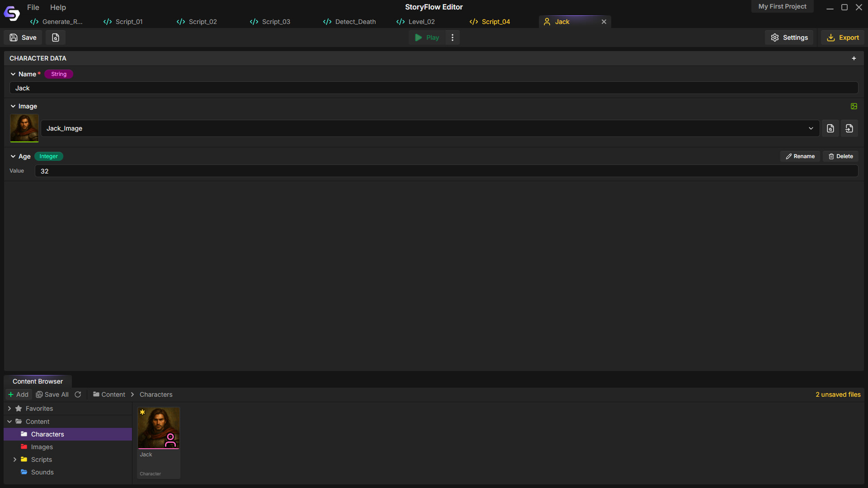Image resolution: width=868 pixels, height=488 pixels.
Task: Select the Jack character portrait thumbnail
Action: coord(158,427)
